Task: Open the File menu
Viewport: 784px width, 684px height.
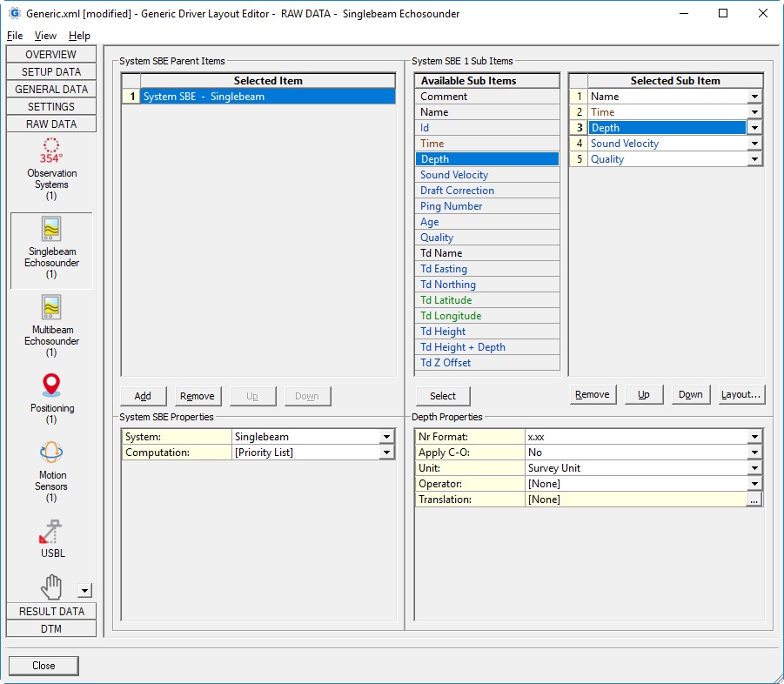Action: (15, 36)
